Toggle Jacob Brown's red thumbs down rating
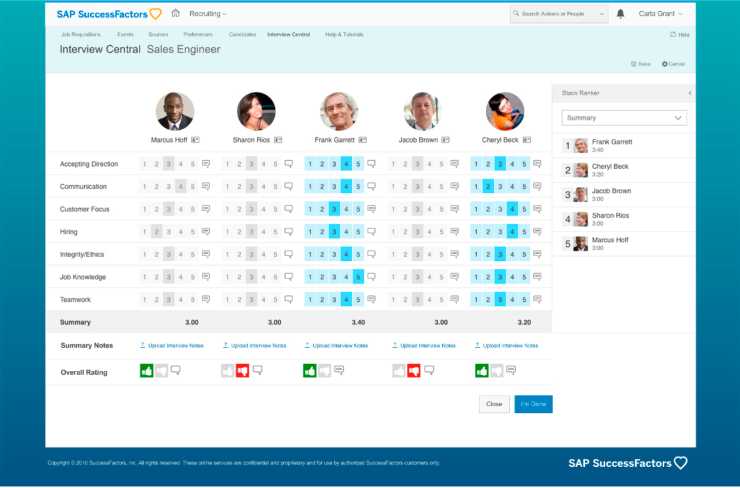The image size is (740, 488). point(414,371)
